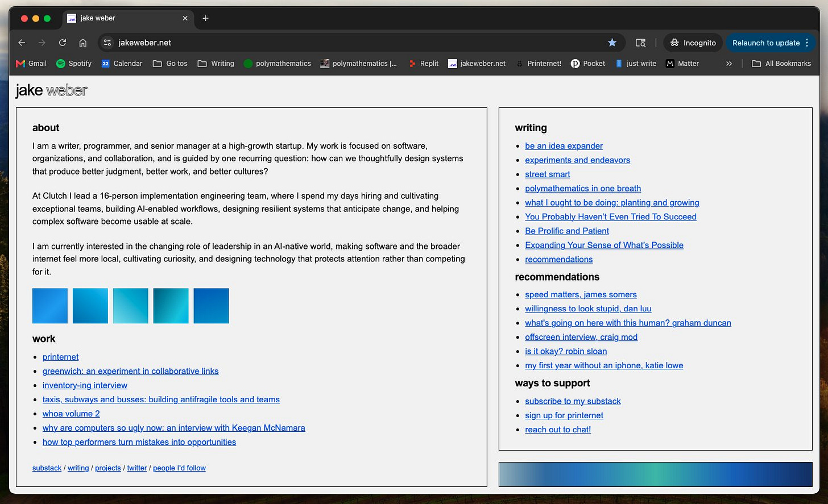Viewport: 828px width, 504px height.
Task: Open inventory-ing interview link
Action: point(85,385)
